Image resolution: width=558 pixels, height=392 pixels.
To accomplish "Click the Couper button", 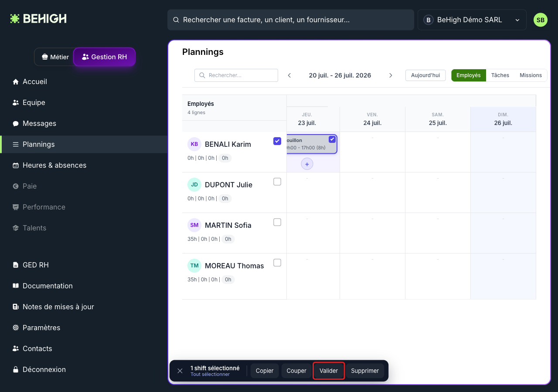I will (x=296, y=371).
